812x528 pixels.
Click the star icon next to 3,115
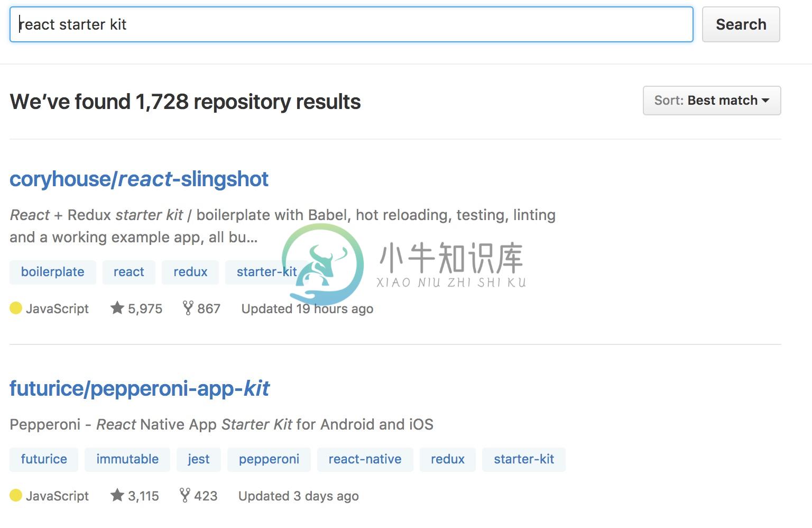pyautogui.click(x=117, y=495)
